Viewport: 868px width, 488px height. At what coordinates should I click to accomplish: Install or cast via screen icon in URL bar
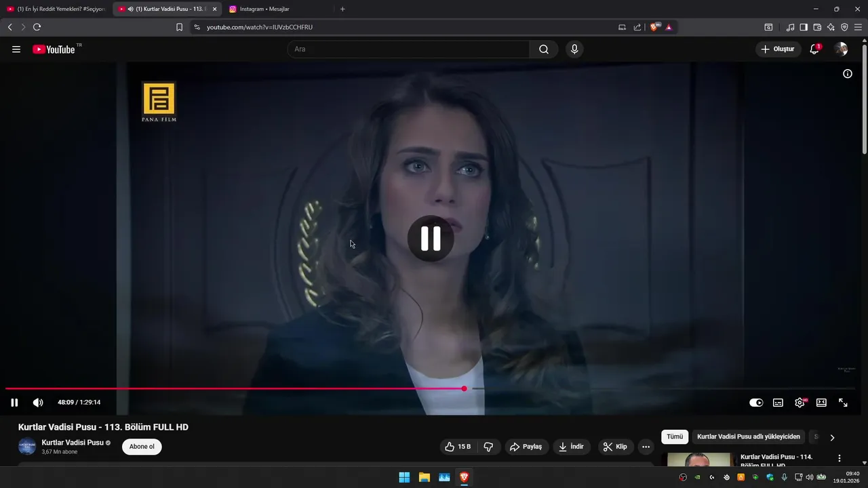coord(622,27)
